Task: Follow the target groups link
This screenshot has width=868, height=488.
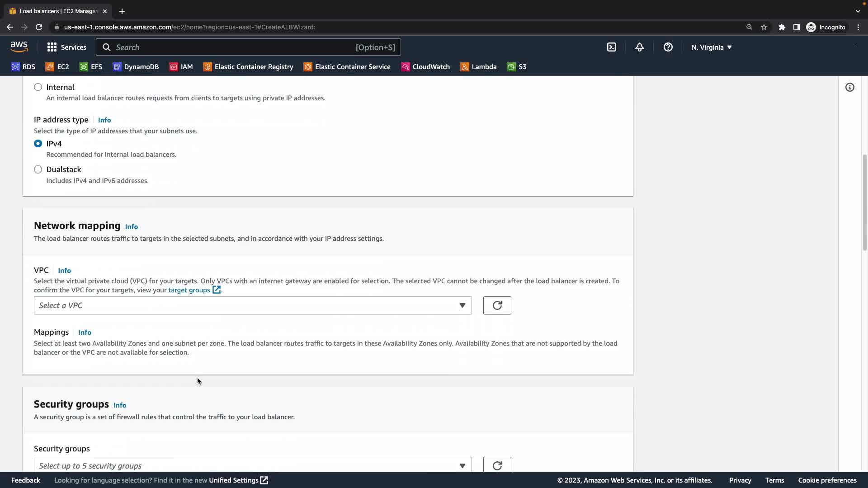Action: click(189, 290)
